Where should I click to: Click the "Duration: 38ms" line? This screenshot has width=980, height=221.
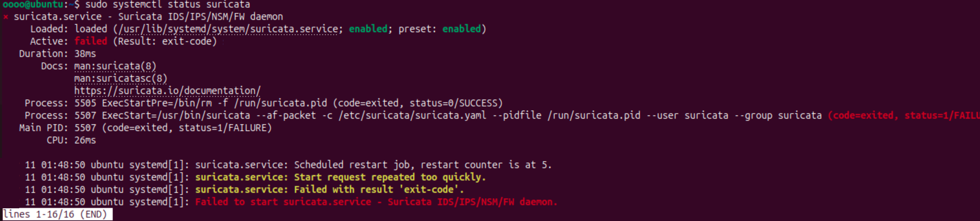point(57,54)
